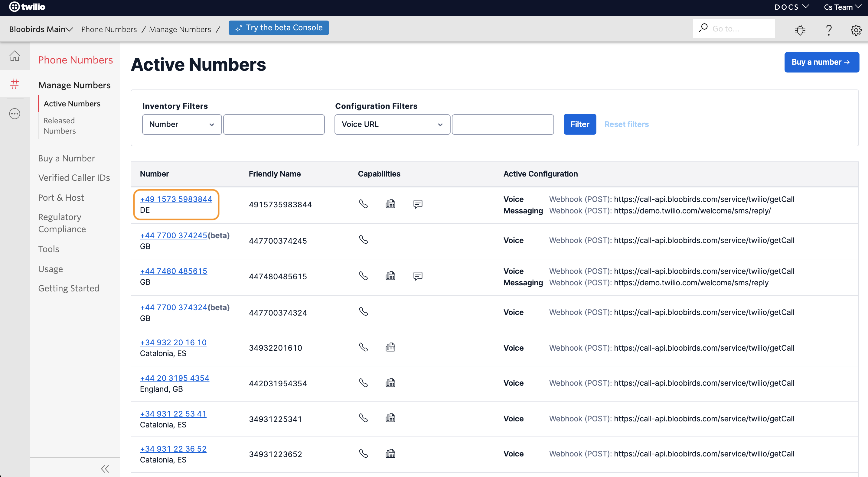Click the debugger bug icon

(x=800, y=30)
